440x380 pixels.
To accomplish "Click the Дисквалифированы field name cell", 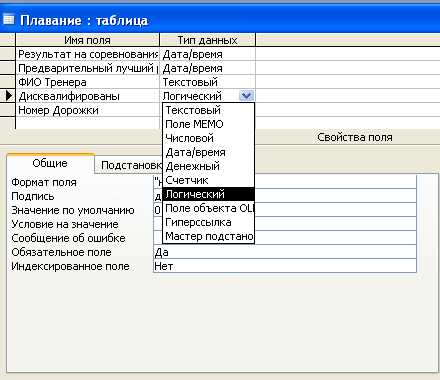I will click(x=88, y=96).
